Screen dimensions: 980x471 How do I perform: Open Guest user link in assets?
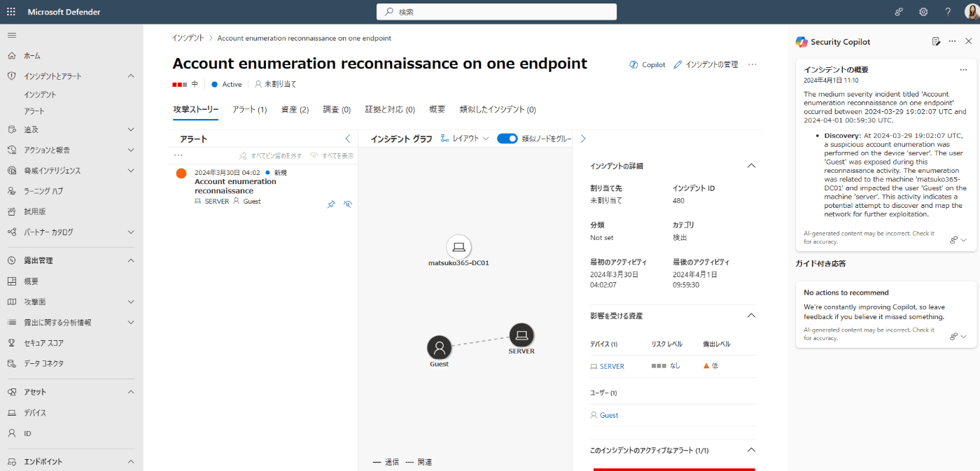(609, 415)
